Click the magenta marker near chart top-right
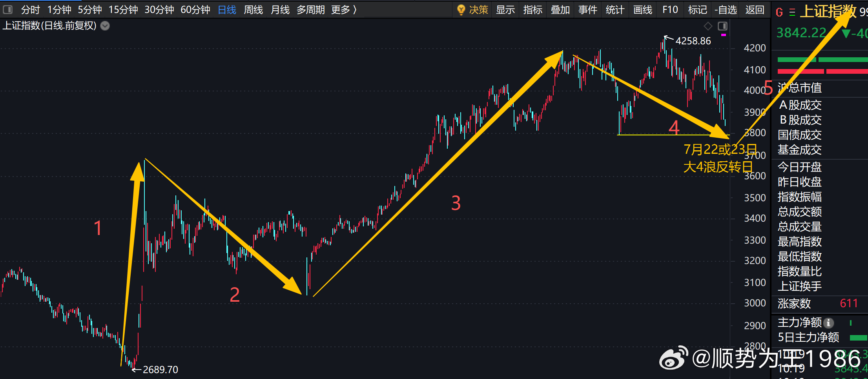Image resolution: width=868 pixels, height=379 pixels. 724,35
